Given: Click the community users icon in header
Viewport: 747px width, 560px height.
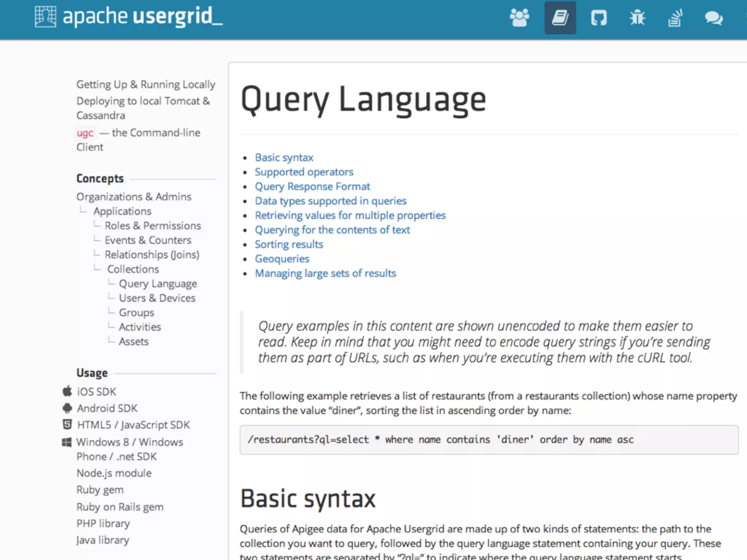Looking at the screenshot, I should pyautogui.click(x=519, y=17).
